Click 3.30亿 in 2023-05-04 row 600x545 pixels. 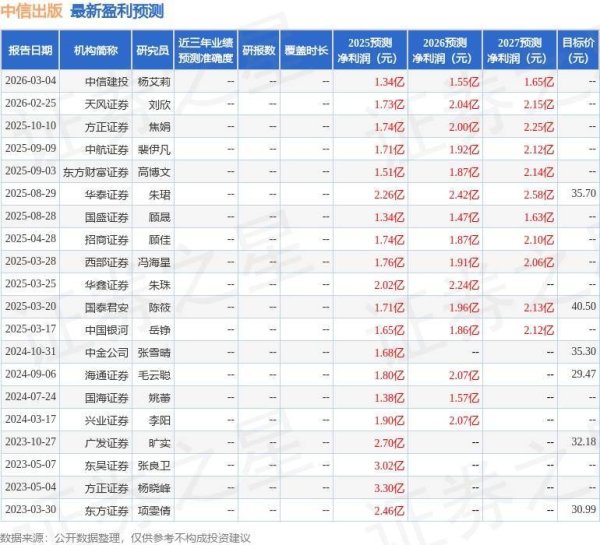[x=389, y=488]
